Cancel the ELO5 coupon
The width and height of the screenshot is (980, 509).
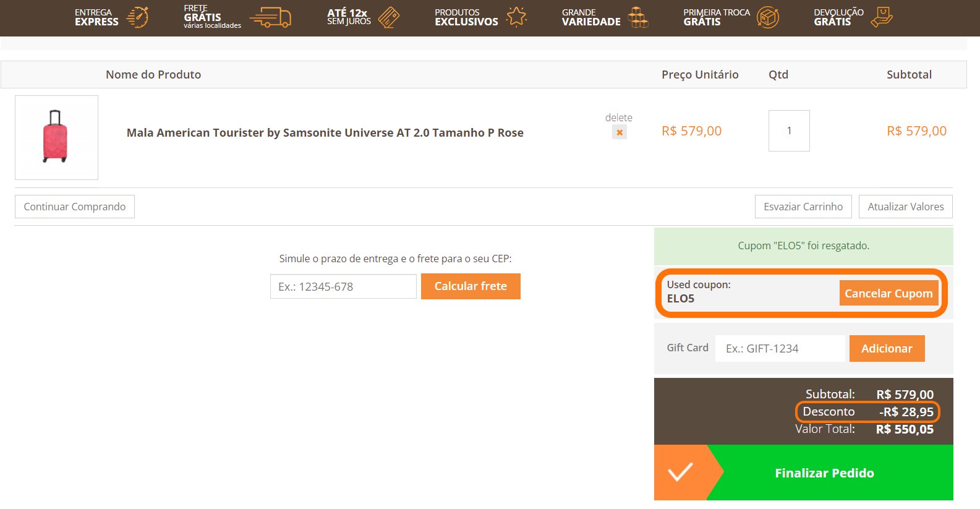(888, 293)
